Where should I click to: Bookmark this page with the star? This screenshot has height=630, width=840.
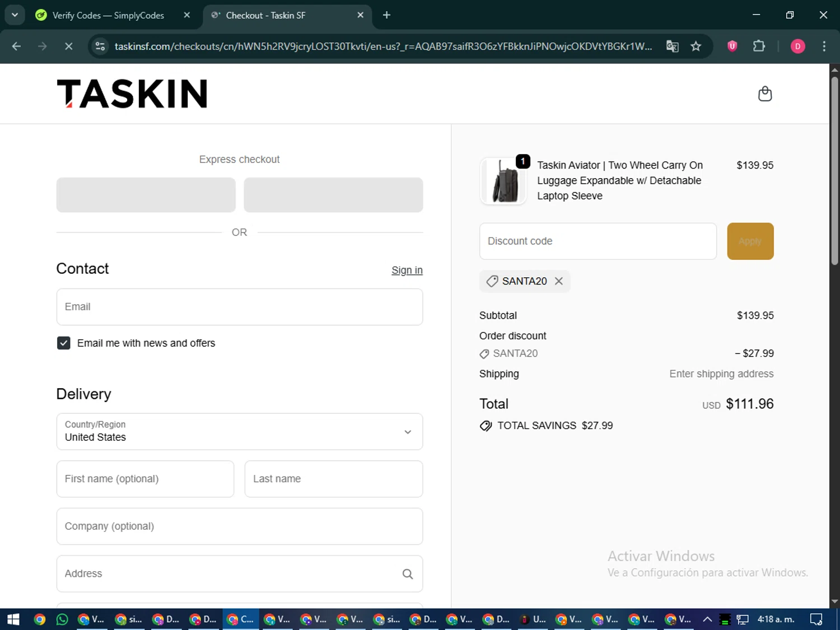[696, 46]
